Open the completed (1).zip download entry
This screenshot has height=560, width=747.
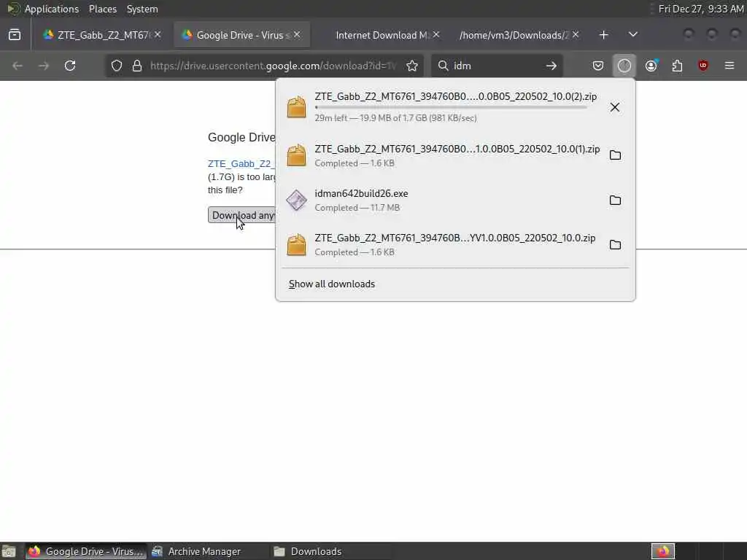441,155
